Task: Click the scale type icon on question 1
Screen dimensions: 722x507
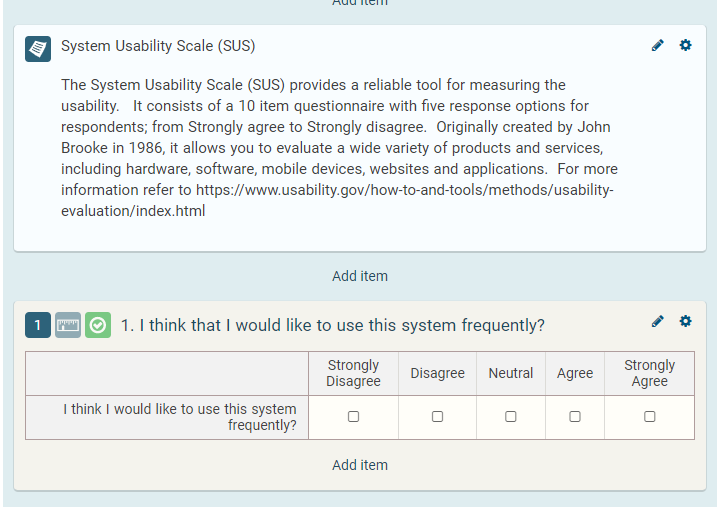Action: point(68,325)
